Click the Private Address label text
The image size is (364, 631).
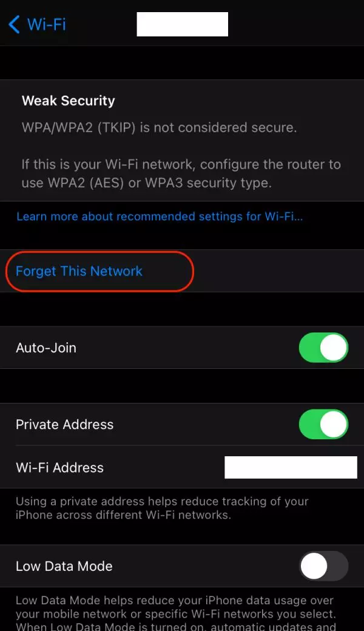coord(65,425)
